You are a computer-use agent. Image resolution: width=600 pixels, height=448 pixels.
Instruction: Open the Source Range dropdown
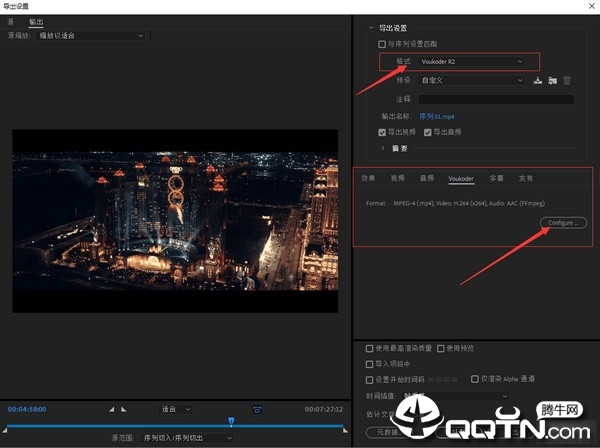tap(187, 438)
